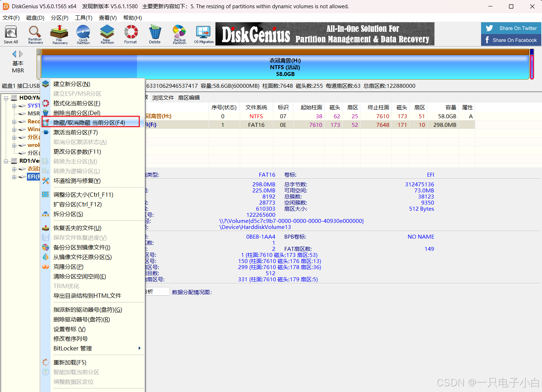Choose 设置卷标 (V) menu entry
The width and height of the screenshot is (542, 392).
92,329
